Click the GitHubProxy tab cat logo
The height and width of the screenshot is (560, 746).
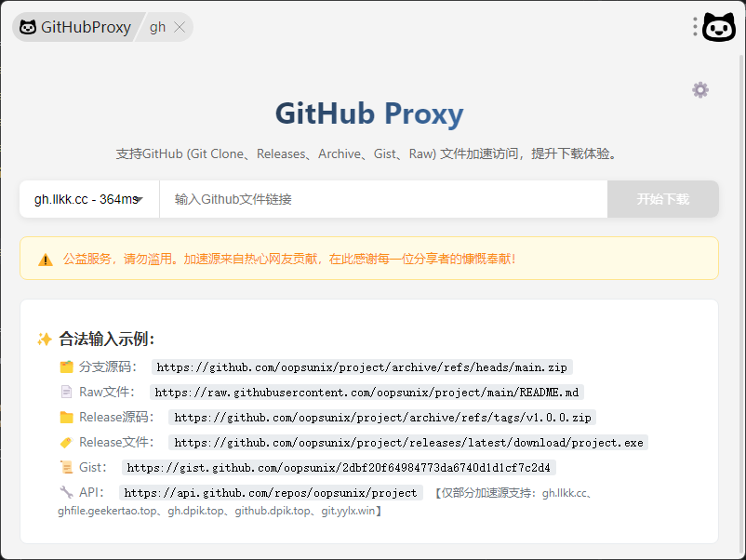click(28, 27)
